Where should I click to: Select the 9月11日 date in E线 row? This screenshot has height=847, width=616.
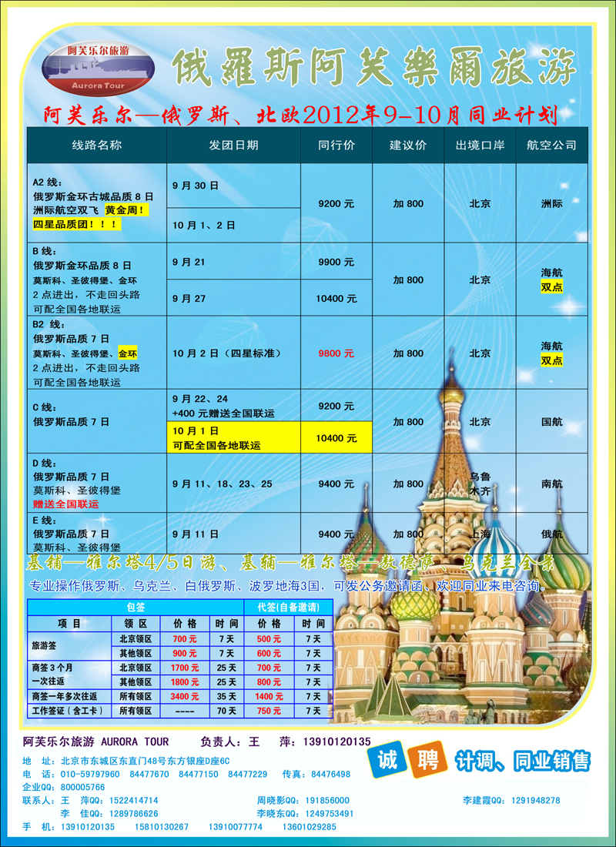click(233, 534)
